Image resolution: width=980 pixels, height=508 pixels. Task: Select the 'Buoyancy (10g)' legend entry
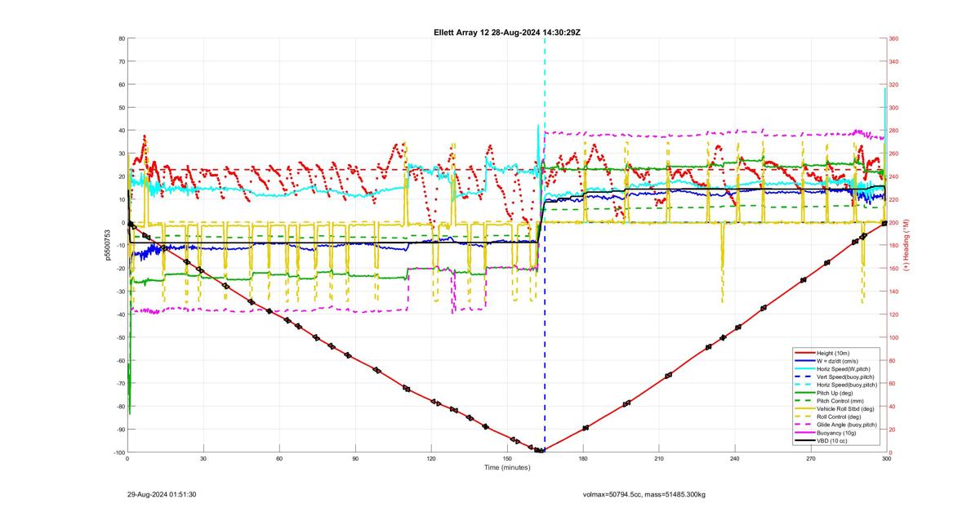(x=836, y=433)
